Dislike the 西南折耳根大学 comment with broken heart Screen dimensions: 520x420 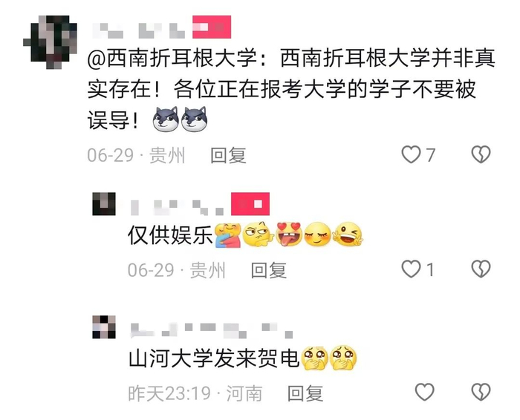click(481, 154)
